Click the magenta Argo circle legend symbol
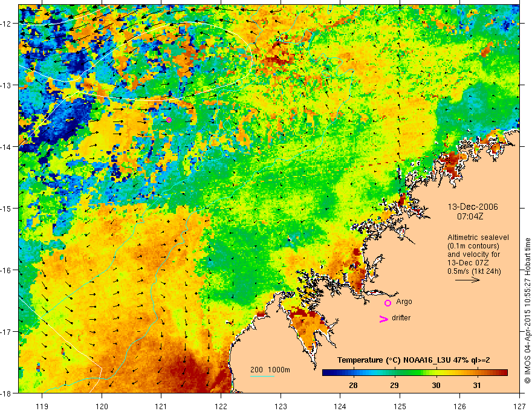The width and height of the screenshot is (532, 411). 388,303
